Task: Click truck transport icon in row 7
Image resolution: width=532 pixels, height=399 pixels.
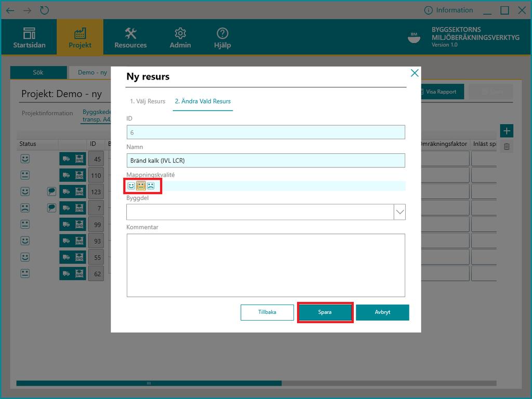Action: (x=66, y=208)
